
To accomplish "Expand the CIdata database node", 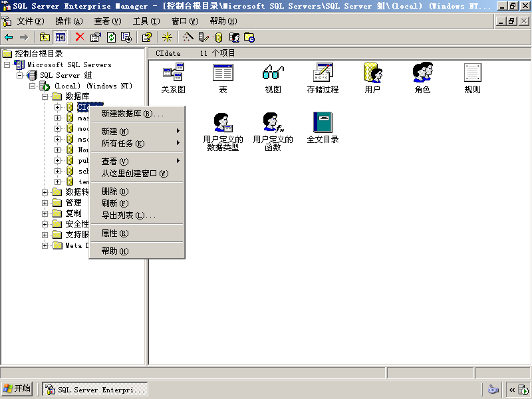I will pos(57,107).
